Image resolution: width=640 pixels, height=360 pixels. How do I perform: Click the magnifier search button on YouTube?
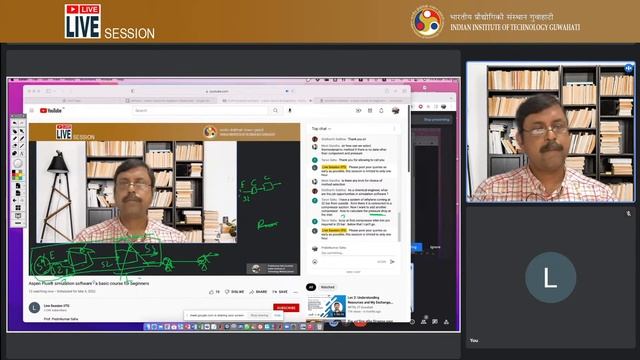tap(276, 111)
